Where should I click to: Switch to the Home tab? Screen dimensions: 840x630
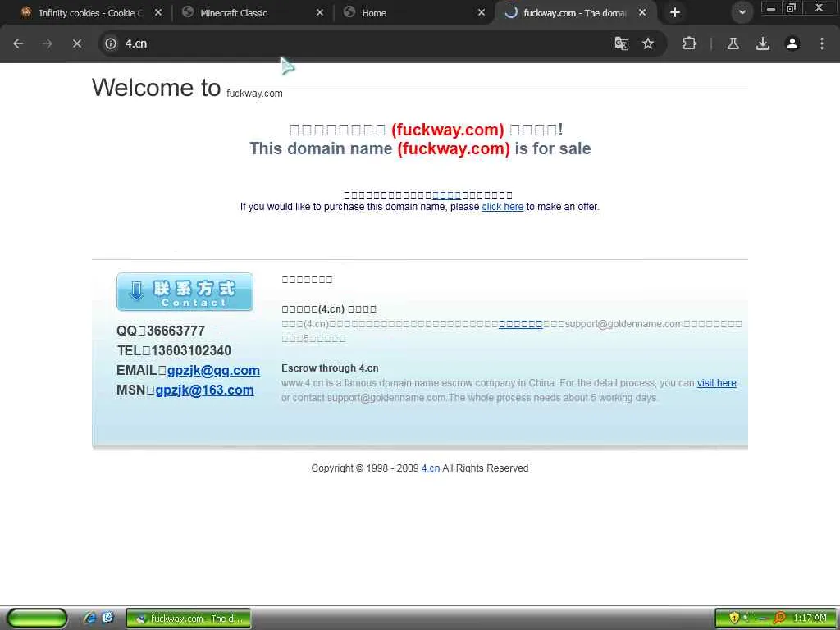coord(413,12)
